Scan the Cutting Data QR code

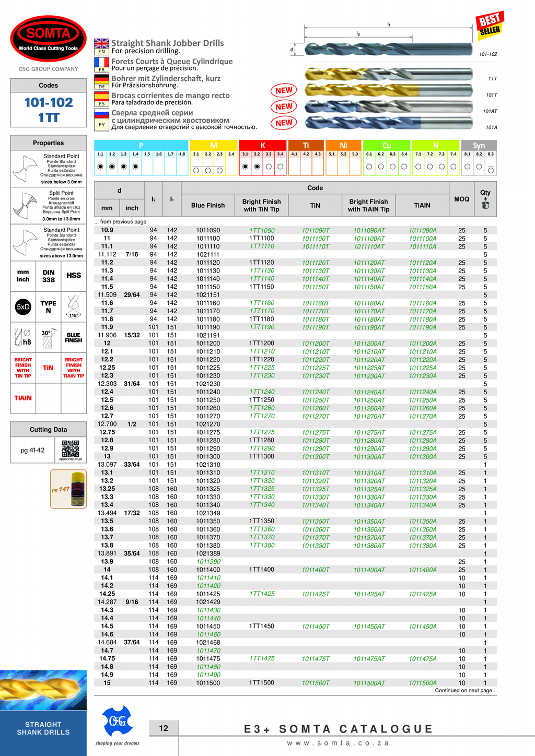[71, 449]
